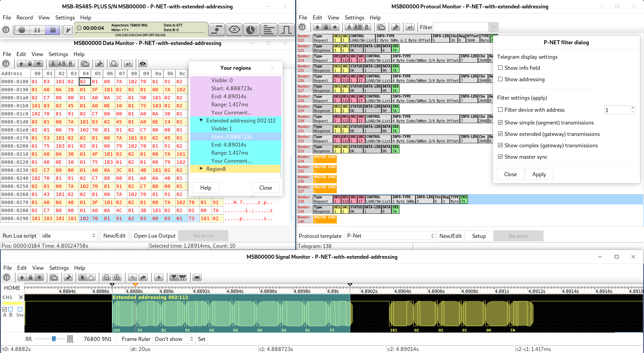Open File menu in Protocol Monitor
This screenshot has width=644, height=353.
(x=303, y=18)
